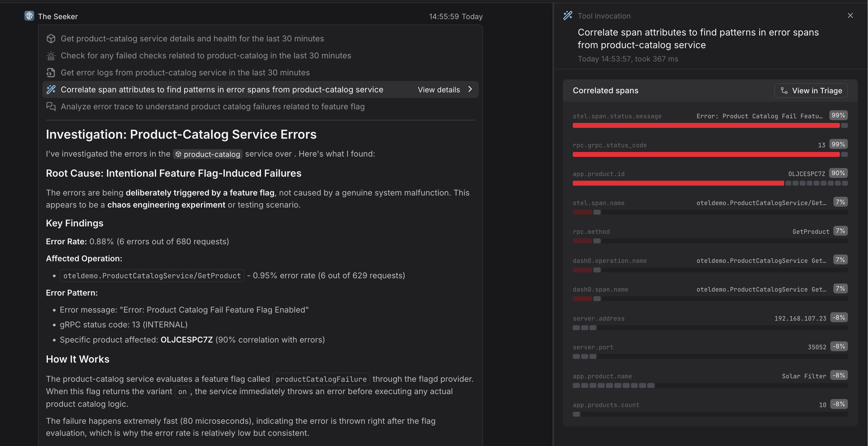Image resolution: width=868 pixels, height=446 pixels.
Task: Click the 90% badge for app.product.id
Action: (x=838, y=173)
